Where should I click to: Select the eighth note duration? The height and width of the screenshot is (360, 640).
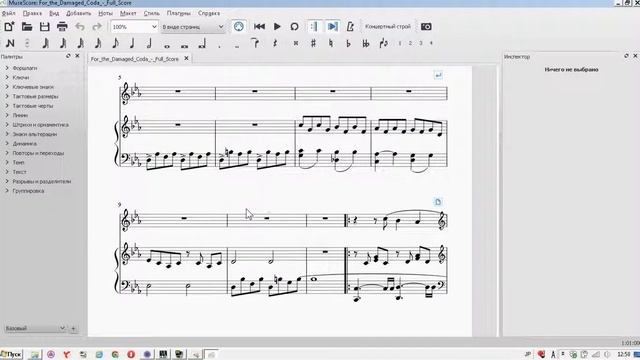click(x=115, y=43)
